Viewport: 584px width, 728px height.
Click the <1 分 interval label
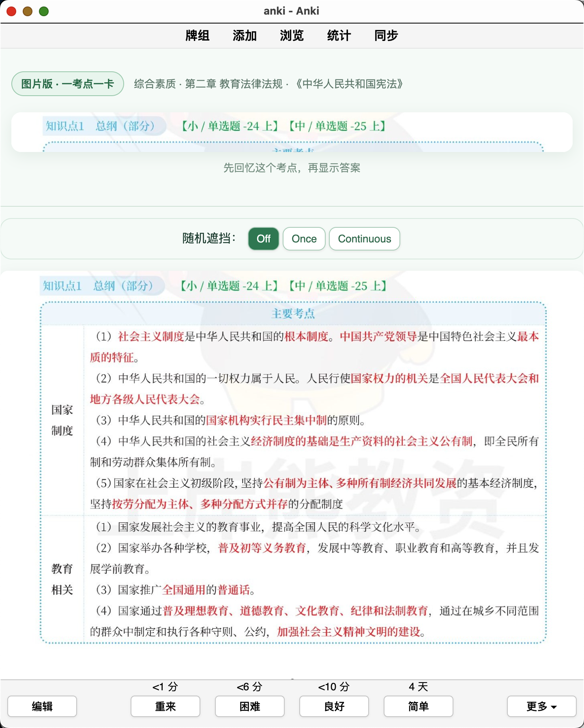pos(165,687)
